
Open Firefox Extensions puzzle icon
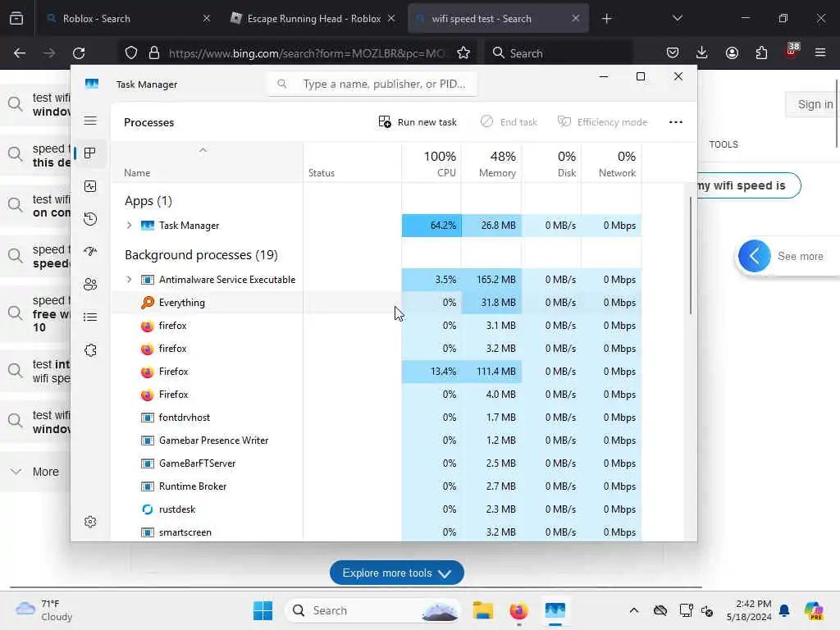tap(761, 53)
